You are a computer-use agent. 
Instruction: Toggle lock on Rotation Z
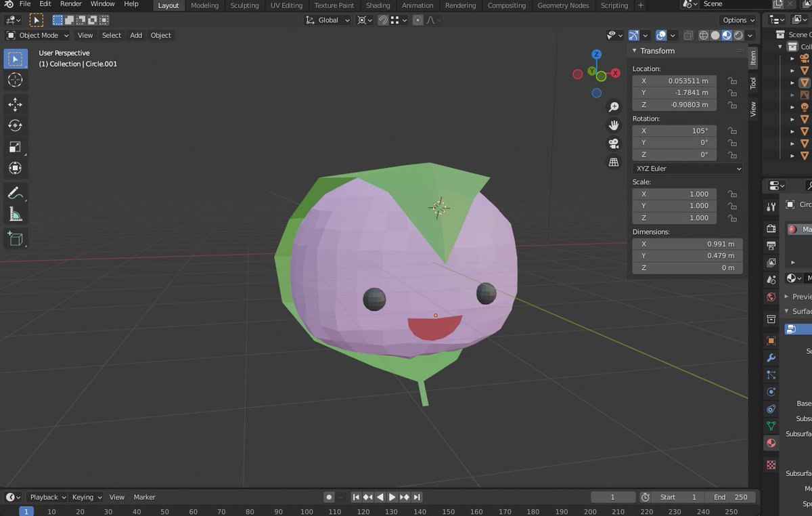pyautogui.click(x=732, y=155)
